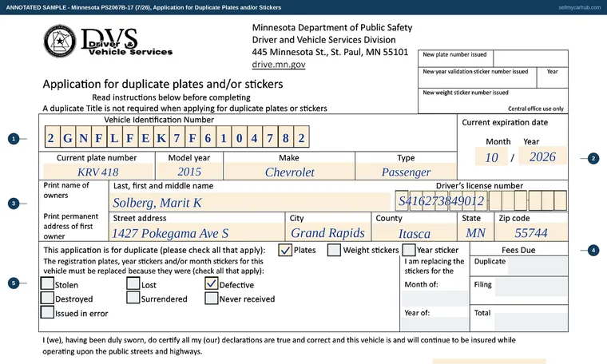Check the Plates checkbox

pyautogui.click(x=285, y=251)
